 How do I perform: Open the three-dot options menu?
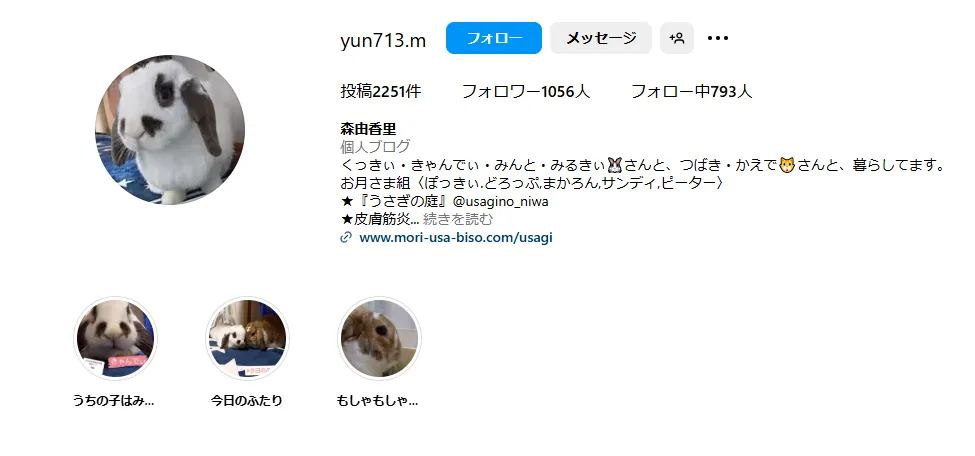[718, 38]
